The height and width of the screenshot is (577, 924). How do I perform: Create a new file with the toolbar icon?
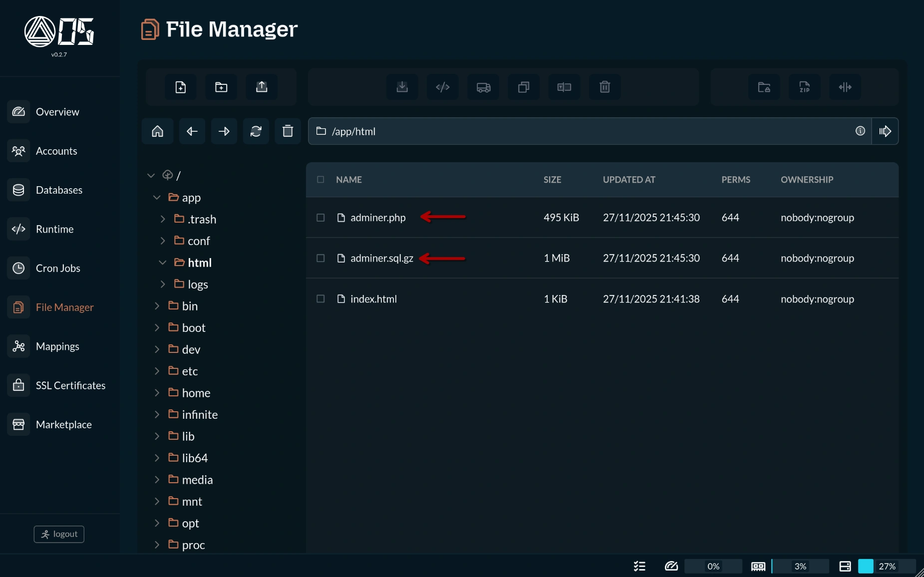click(180, 87)
